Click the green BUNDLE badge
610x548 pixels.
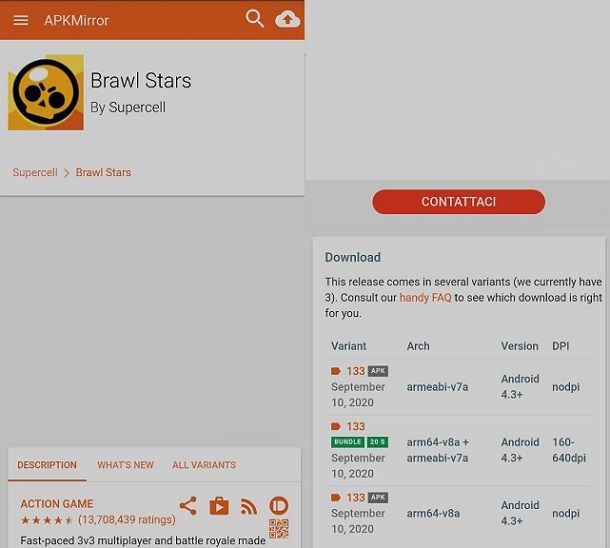347,442
